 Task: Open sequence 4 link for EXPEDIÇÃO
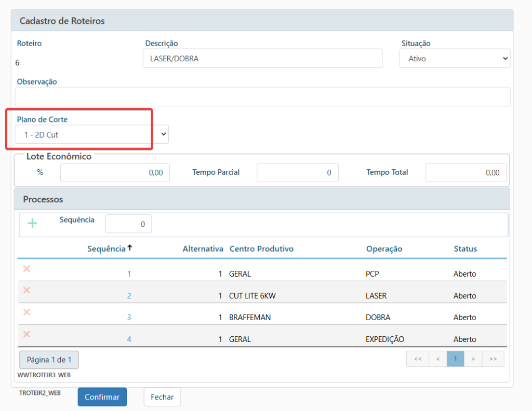pos(129,339)
